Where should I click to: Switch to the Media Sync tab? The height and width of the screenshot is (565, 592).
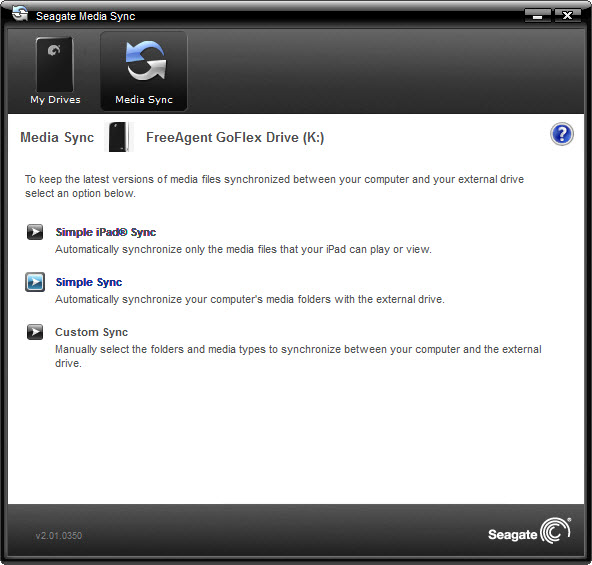(144, 71)
